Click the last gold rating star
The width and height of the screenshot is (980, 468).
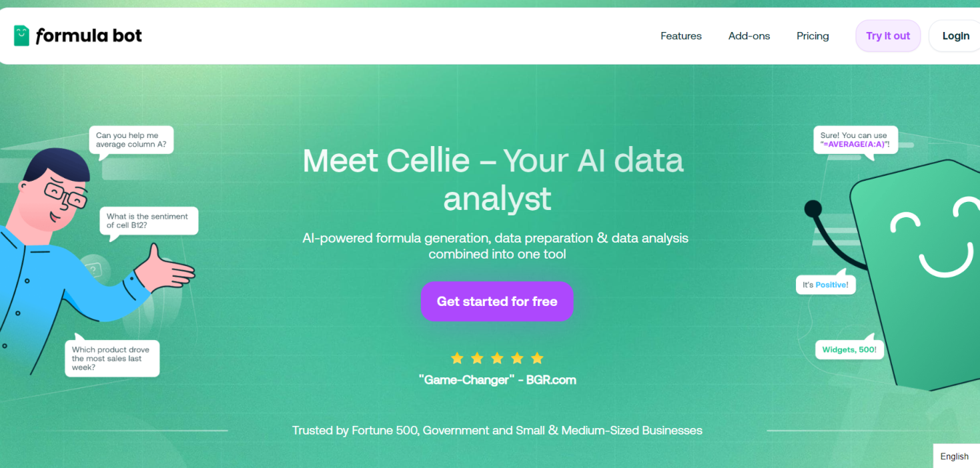click(537, 358)
